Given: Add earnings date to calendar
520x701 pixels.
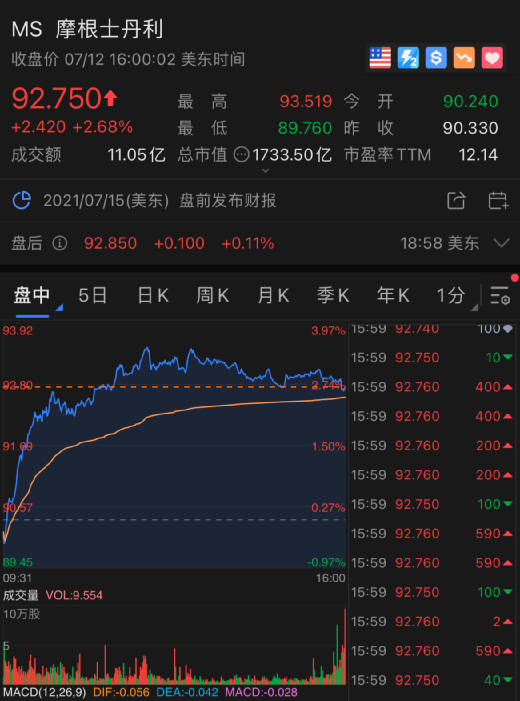Looking at the screenshot, I should [498, 201].
